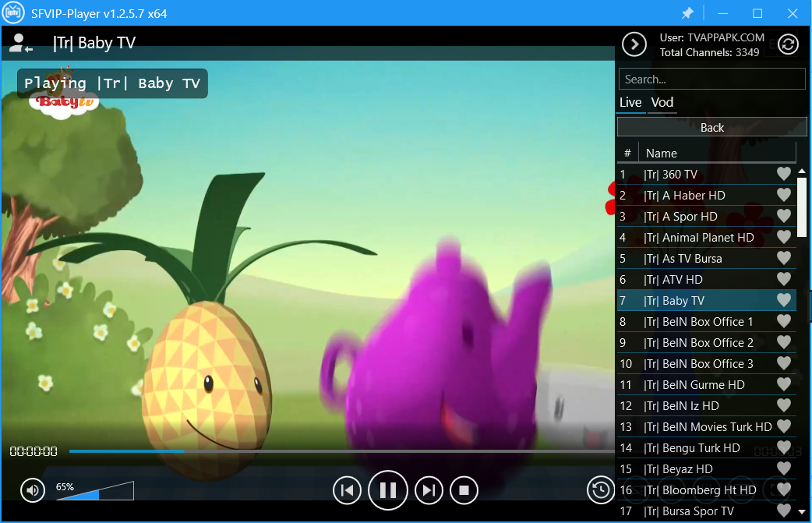Toggle favorite heart for Baby TV

click(x=784, y=301)
